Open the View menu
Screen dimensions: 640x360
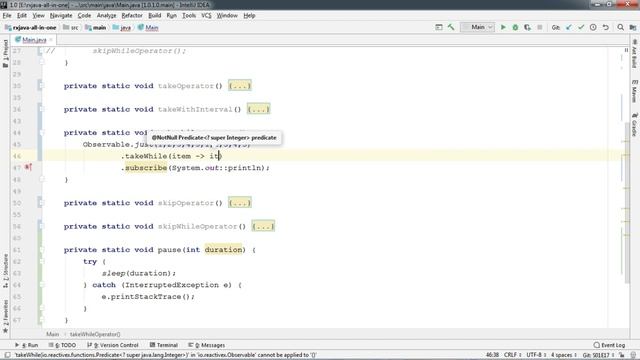pyautogui.click(x=38, y=16)
